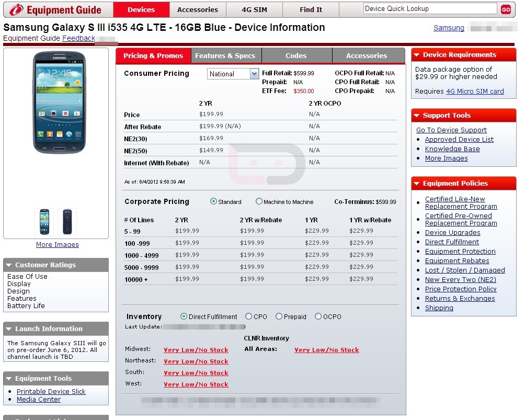Collapse the Customer Ratings section arrow
The height and width of the screenshot is (420, 525).
[x=9, y=265]
